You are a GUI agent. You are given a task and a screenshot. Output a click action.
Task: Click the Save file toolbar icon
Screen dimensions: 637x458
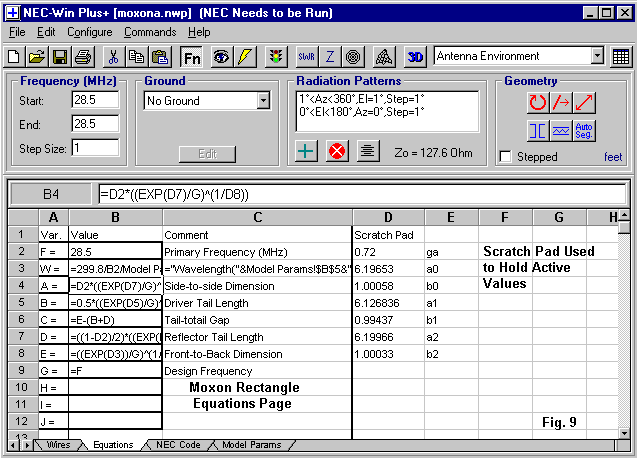60,57
